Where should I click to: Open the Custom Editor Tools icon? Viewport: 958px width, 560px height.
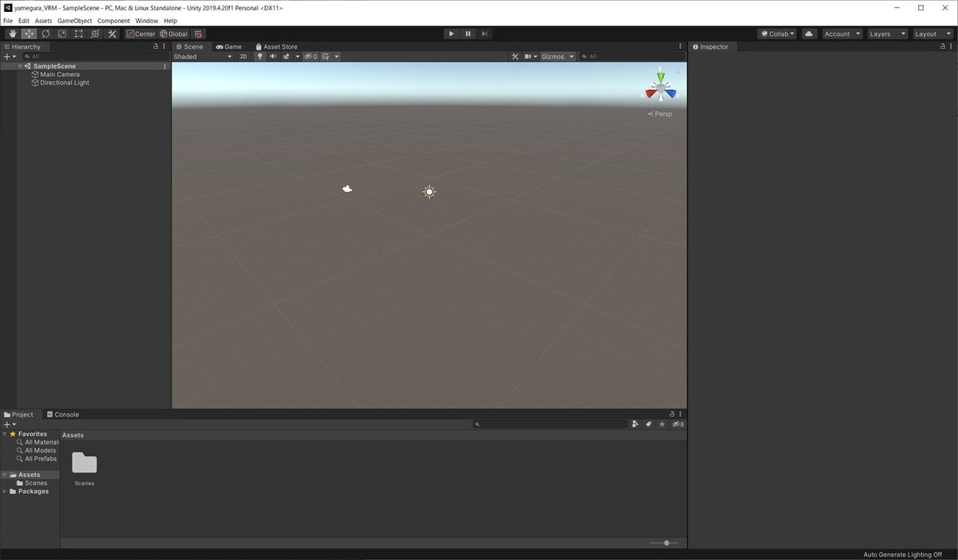pos(112,34)
